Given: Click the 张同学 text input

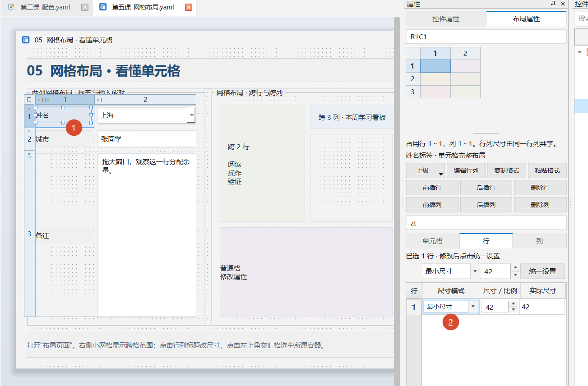Looking at the screenshot, I should pos(147,139).
